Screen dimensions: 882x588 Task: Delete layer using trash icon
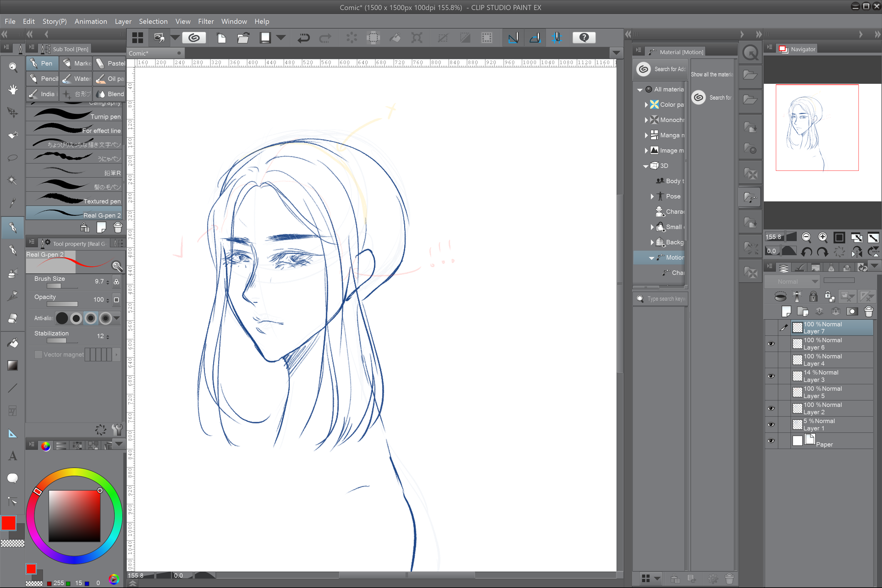point(868,311)
